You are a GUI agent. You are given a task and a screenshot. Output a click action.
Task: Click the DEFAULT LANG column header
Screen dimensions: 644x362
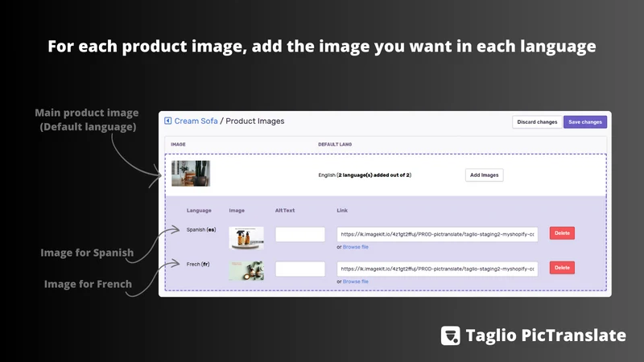click(335, 145)
